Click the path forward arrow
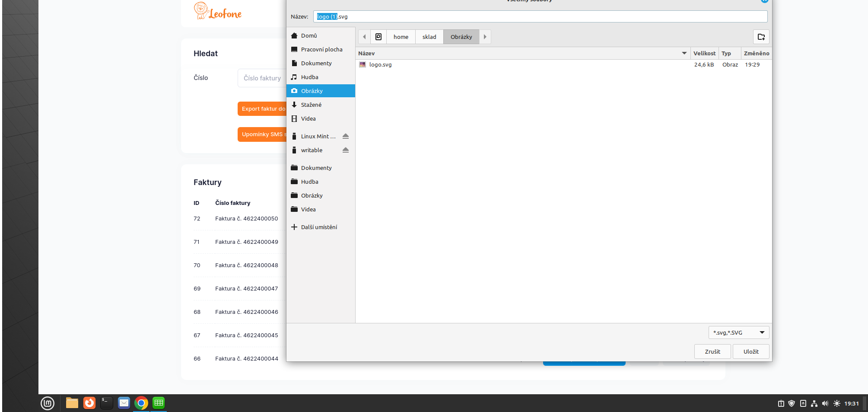Viewport: 868px width, 412px height. tap(485, 37)
